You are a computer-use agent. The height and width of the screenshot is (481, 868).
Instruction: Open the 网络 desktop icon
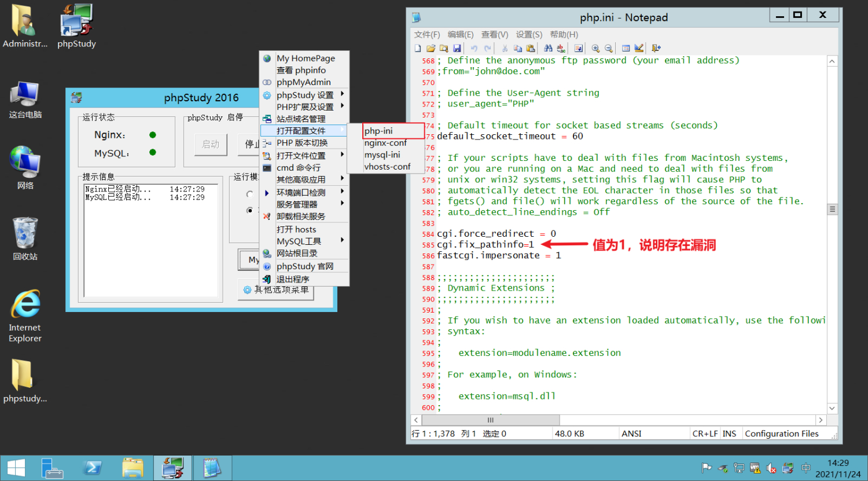coord(25,168)
